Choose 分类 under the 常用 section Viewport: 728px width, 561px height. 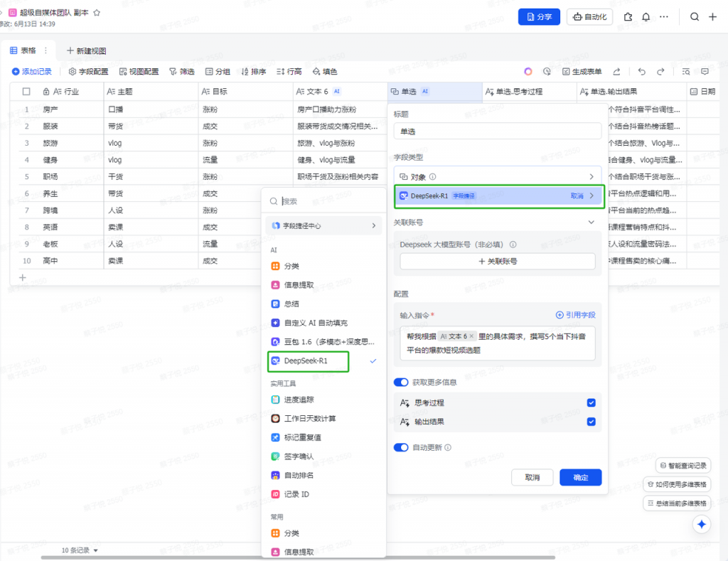tap(285, 533)
